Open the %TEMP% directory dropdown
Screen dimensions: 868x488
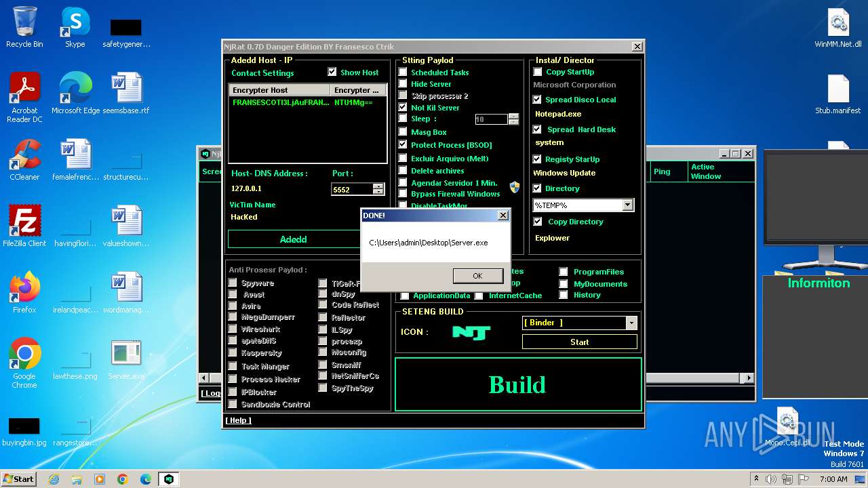pyautogui.click(x=628, y=205)
